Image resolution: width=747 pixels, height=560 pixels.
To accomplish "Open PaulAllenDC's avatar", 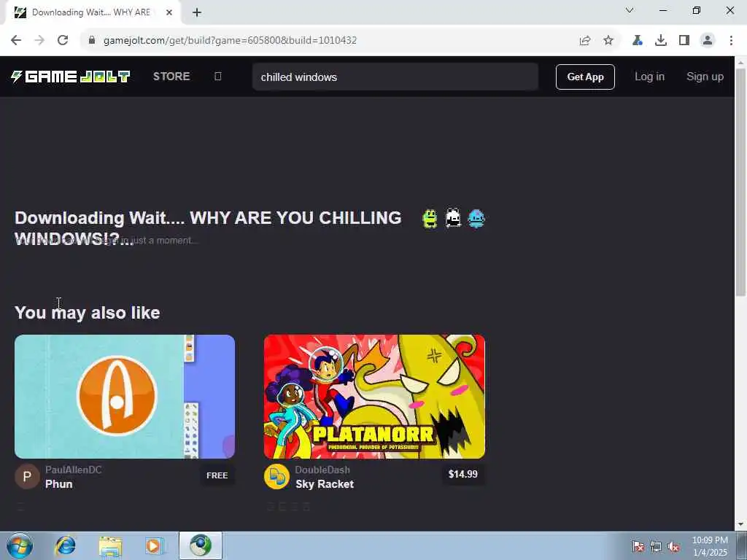I will (x=27, y=477).
